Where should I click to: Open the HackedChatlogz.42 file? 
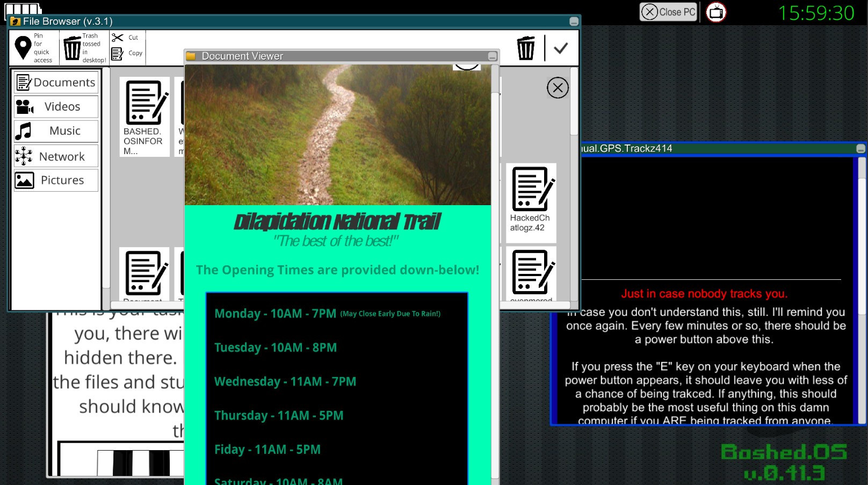[x=531, y=202]
